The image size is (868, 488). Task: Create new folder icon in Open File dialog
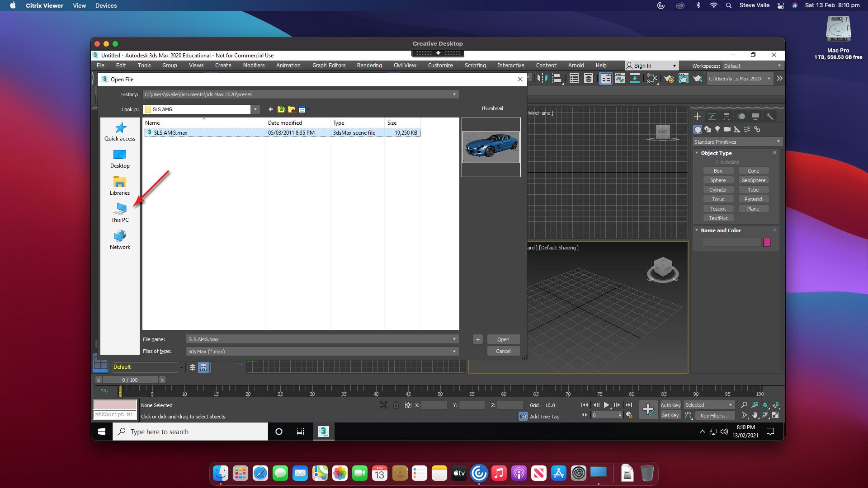(292, 109)
